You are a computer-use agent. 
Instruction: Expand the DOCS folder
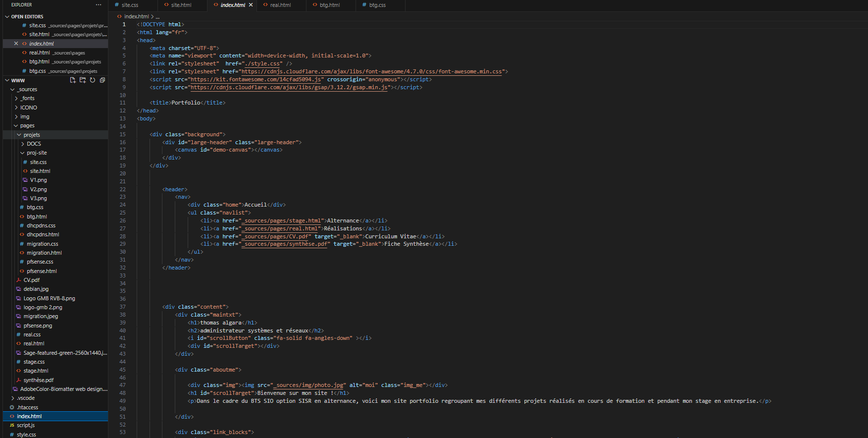click(x=34, y=144)
